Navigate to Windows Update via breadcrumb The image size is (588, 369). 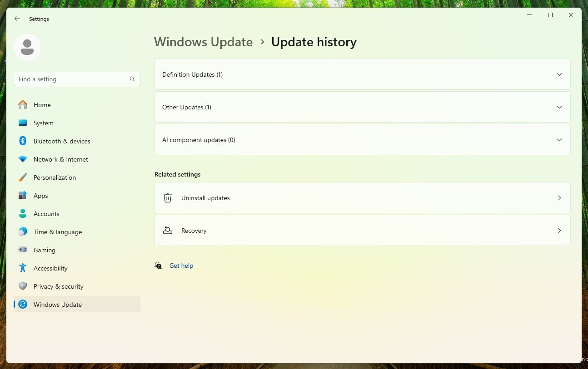(203, 42)
